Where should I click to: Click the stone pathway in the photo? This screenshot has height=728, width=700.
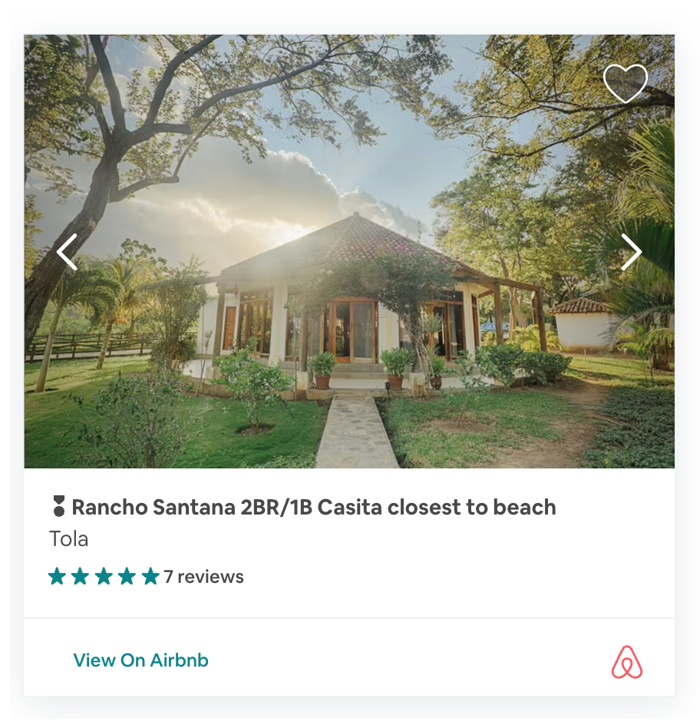click(356, 432)
